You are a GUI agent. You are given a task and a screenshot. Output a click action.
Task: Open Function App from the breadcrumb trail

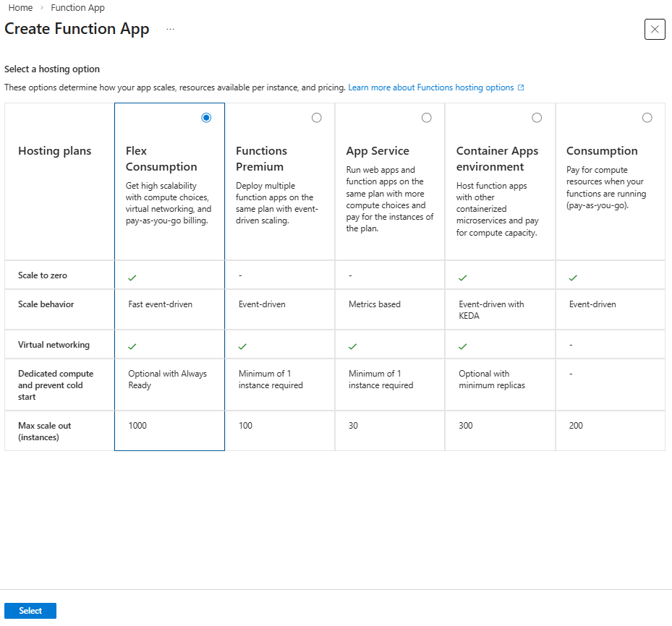(x=77, y=7)
